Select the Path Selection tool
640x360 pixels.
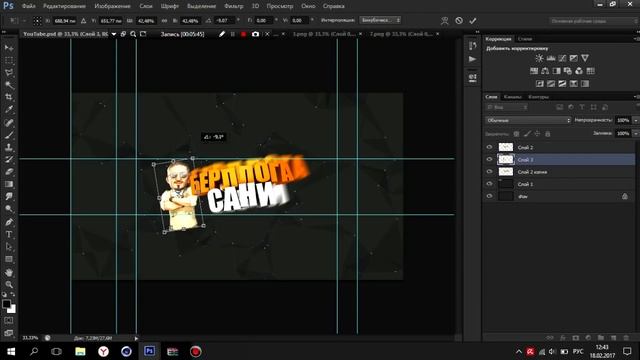coord(9,247)
